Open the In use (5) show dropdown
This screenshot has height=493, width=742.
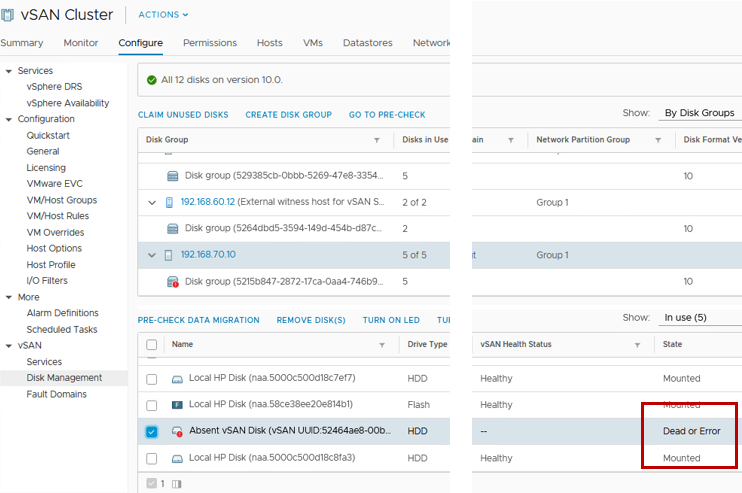tap(700, 317)
